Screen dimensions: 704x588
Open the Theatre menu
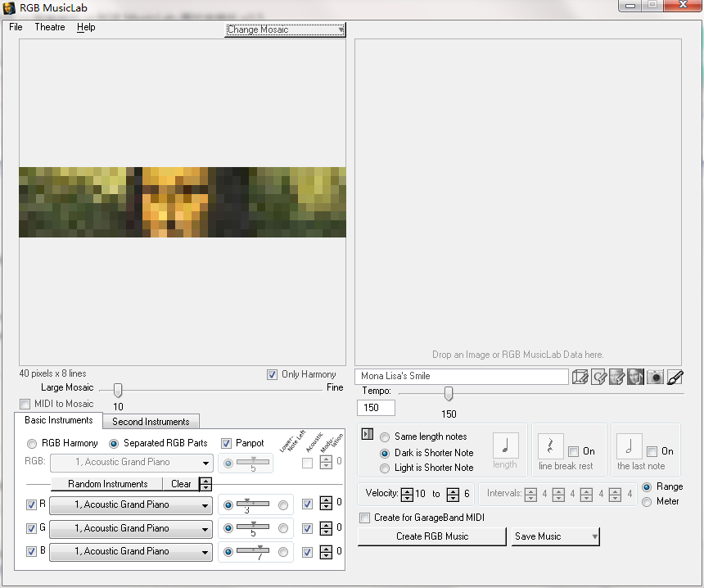(50, 27)
